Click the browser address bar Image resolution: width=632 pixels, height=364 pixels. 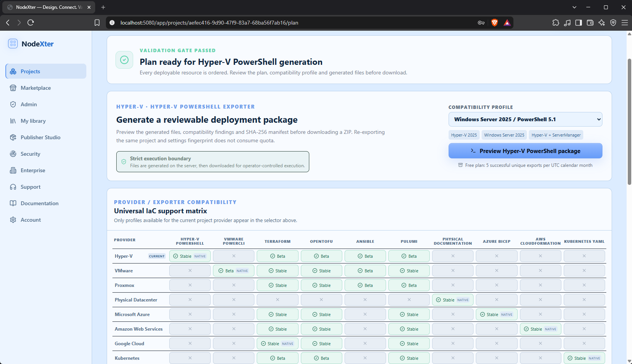click(x=292, y=23)
